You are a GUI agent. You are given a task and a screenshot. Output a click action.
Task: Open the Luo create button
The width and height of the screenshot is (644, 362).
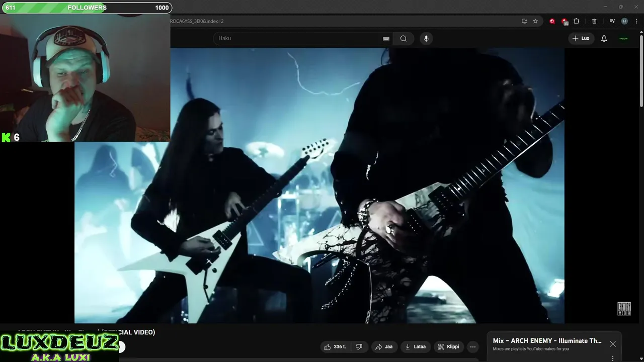(x=581, y=39)
